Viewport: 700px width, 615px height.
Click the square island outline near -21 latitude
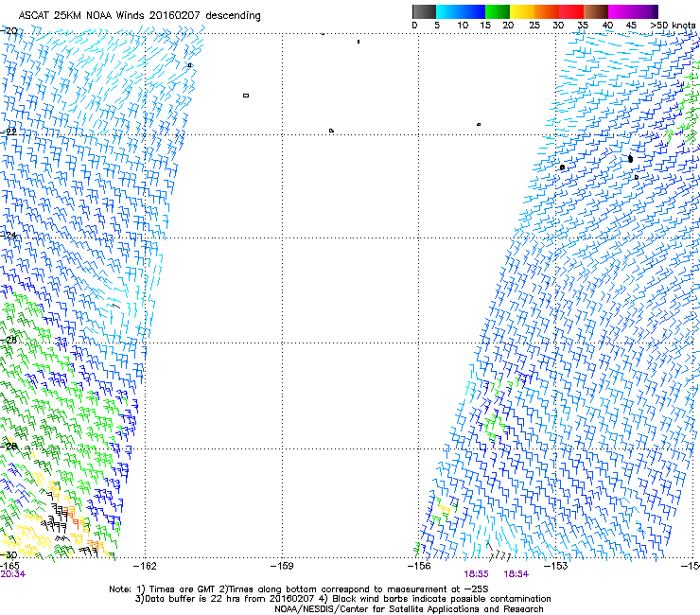246,96
